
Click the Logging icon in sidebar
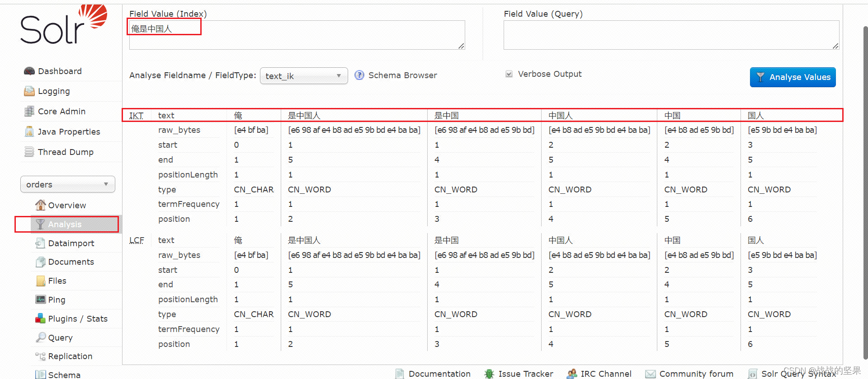(x=29, y=91)
